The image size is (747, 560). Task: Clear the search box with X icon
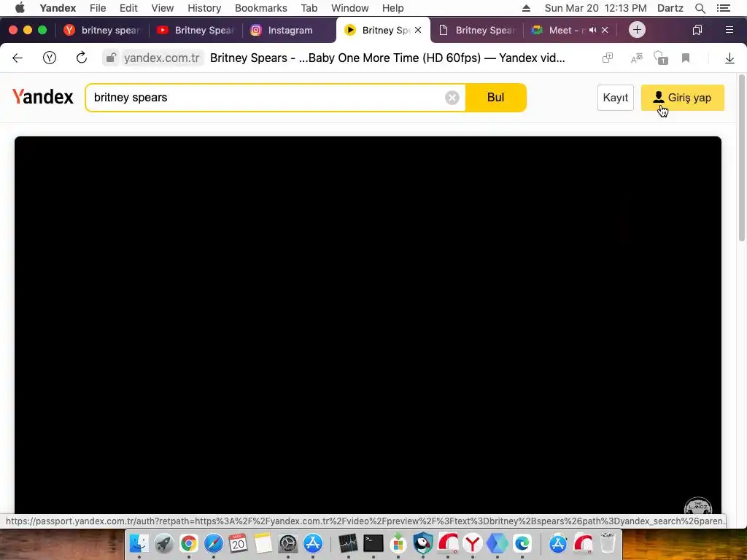click(x=452, y=98)
